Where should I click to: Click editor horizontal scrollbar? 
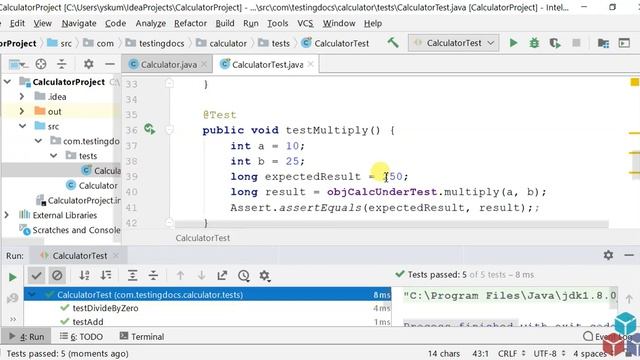391,224
